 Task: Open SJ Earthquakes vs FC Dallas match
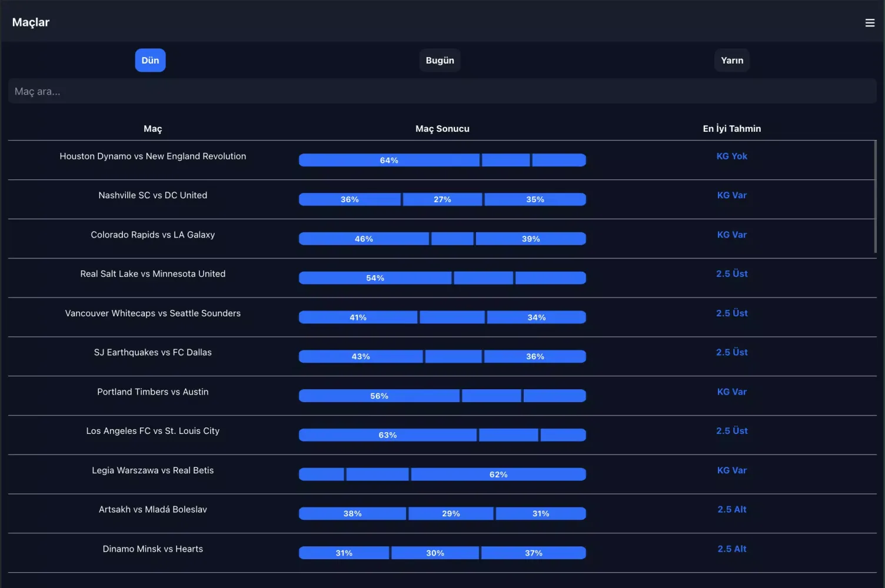pyautogui.click(x=153, y=352)
